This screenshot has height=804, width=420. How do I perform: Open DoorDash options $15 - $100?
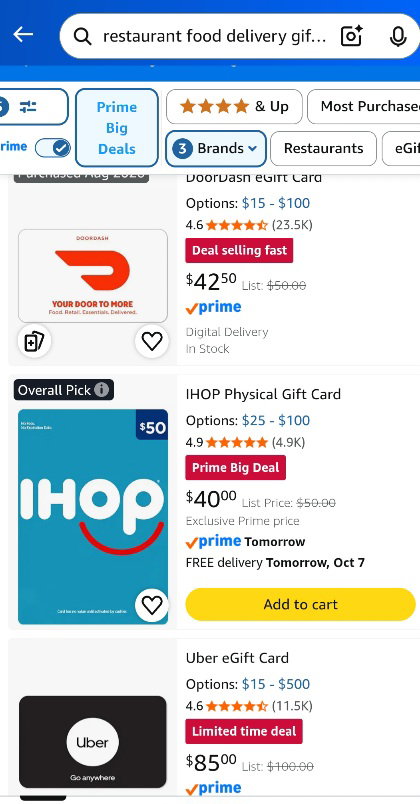tap(276, 203)
